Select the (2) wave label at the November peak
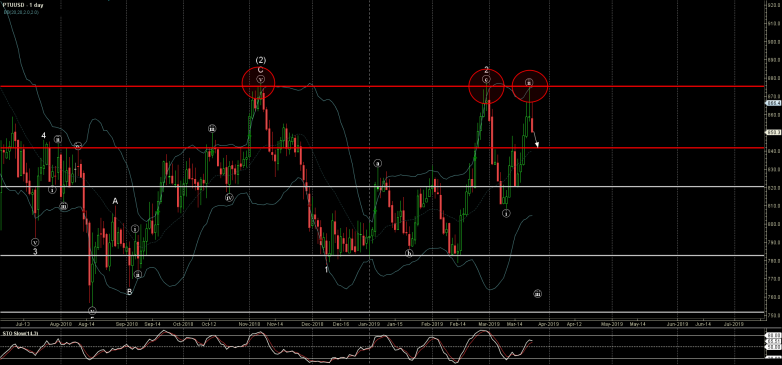This screenshot has width=782, height=365. tap(260, 60)
